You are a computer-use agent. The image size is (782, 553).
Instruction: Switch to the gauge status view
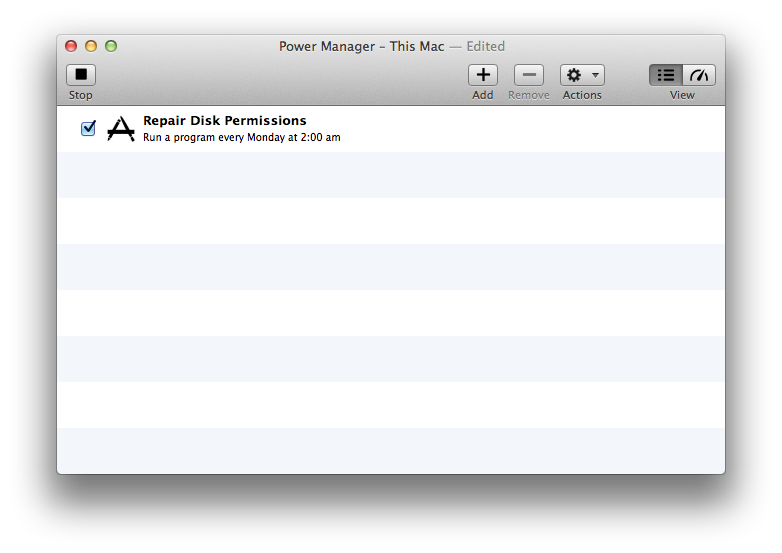tap(699, 75)
